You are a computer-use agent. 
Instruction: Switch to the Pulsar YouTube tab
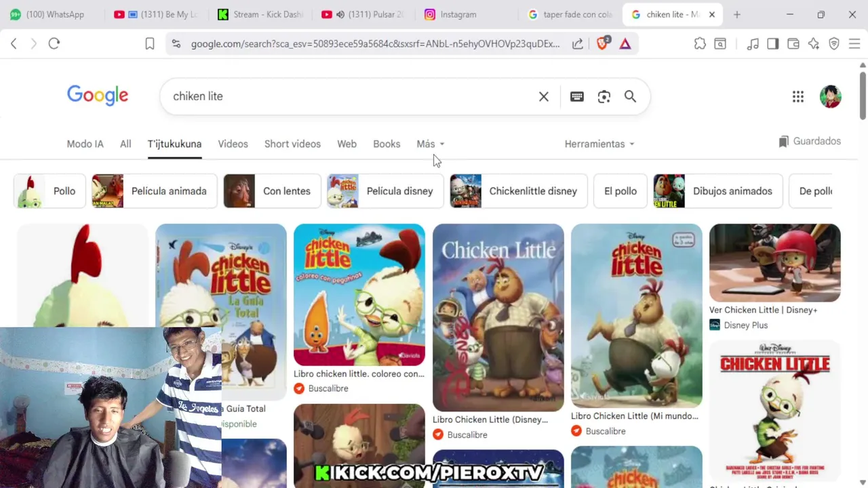363,14
